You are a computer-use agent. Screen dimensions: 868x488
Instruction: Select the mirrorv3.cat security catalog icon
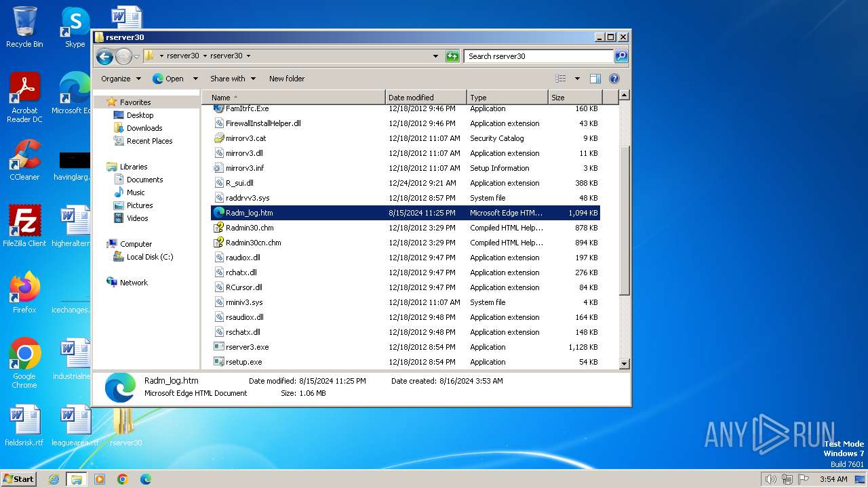[218, 138]
